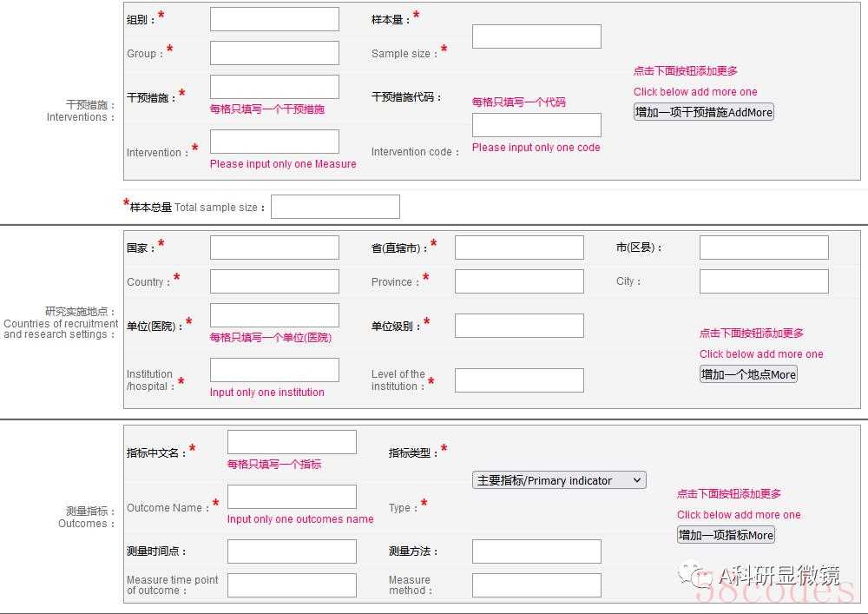Click the 'Type' label text
This screenshot has width=868, height=614.
click(403, 508)
